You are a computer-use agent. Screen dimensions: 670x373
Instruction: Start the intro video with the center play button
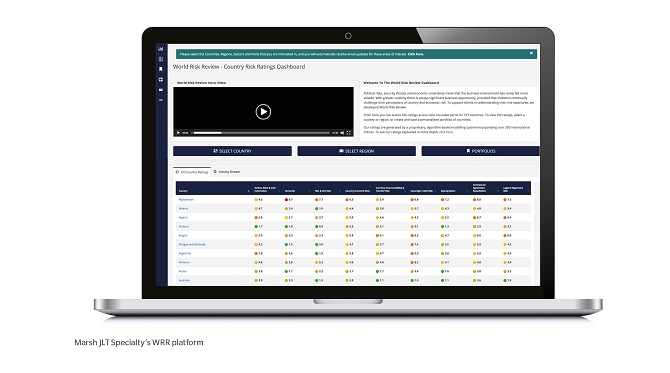(263, 112)
